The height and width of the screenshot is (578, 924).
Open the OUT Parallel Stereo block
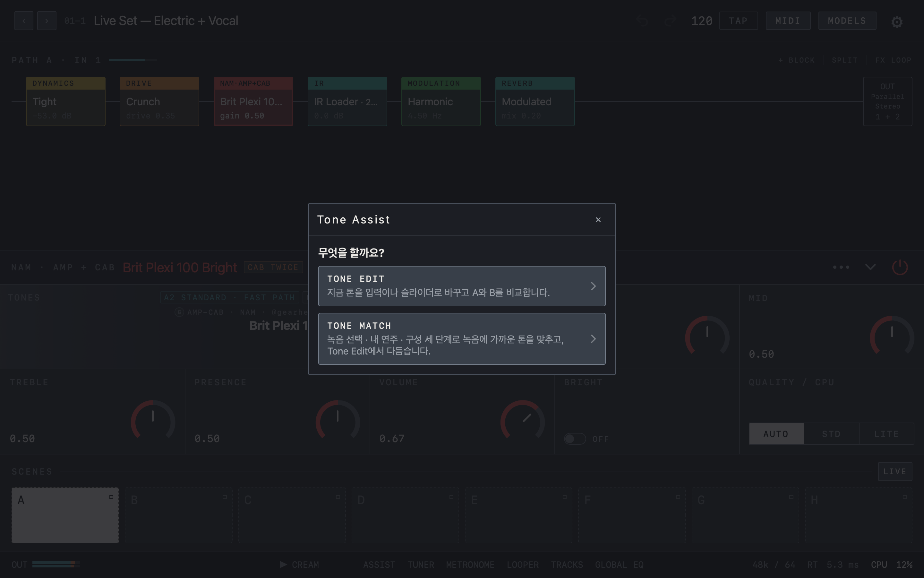pos(887,101)
